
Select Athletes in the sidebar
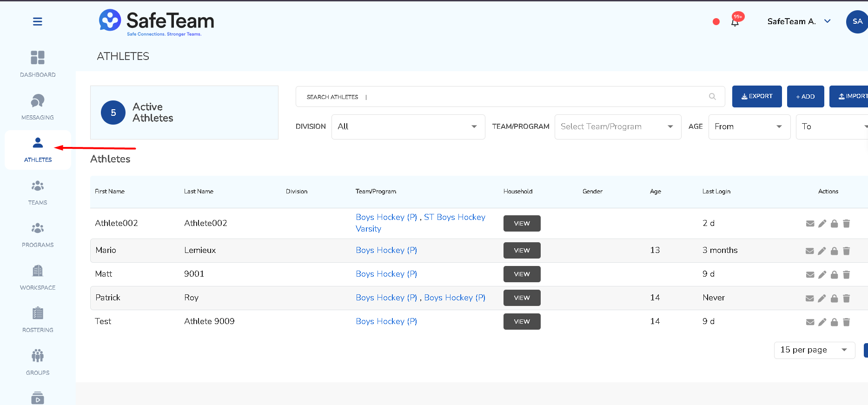click(38, 150)
